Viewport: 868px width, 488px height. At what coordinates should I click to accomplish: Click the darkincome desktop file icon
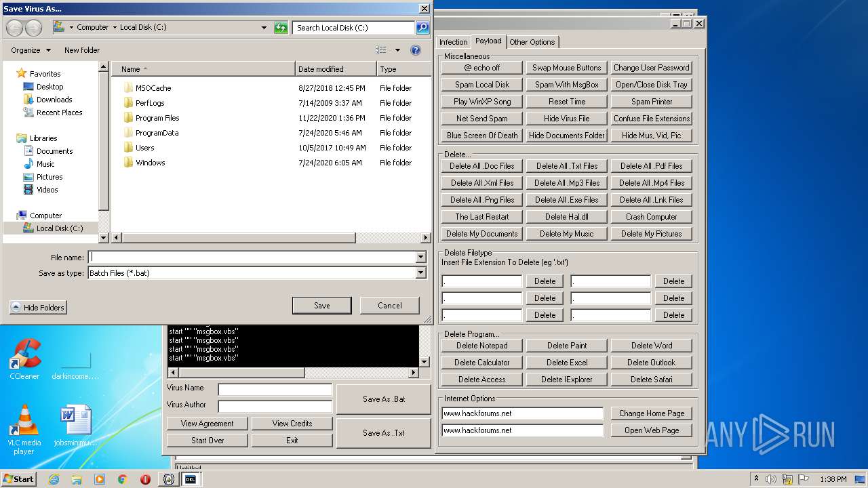pyautogui.click(x=75, y=361)
